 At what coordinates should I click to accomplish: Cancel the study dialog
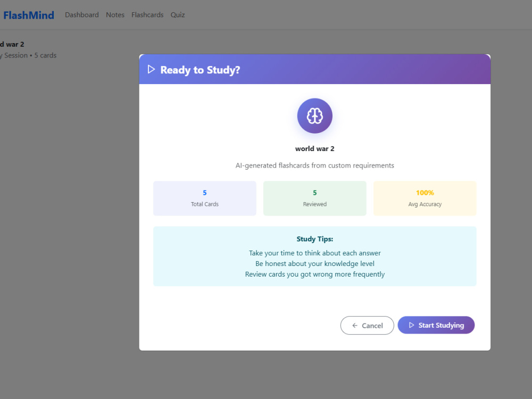tap(367, 326)
